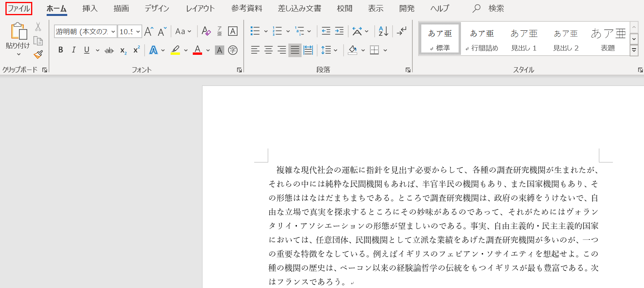
Task: Click the numbered list icon
Action: pyautogui.click(x=277, y=31)
